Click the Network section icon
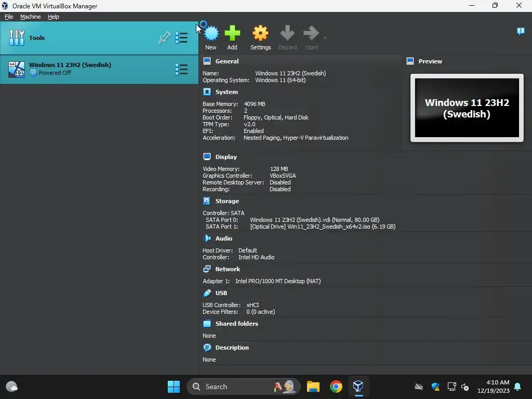Image resolution: width=532 pixels, height=399 pixels. pos(207,269)
